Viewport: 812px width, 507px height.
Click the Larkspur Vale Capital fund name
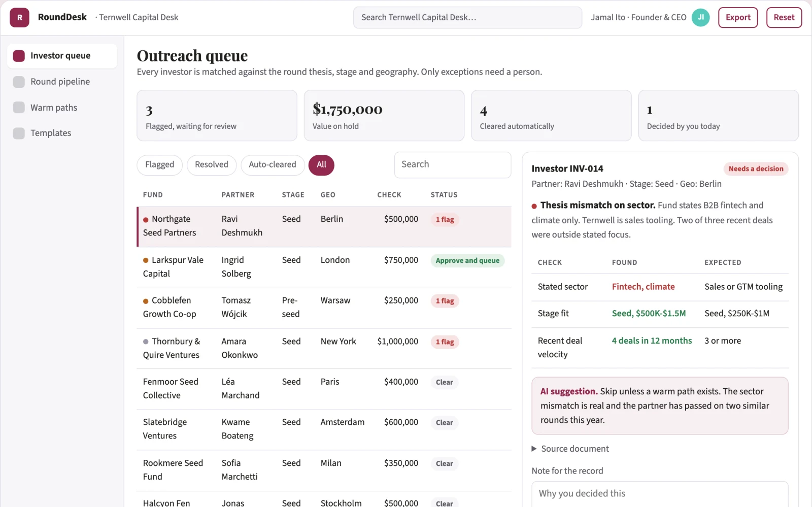(173, 267)
